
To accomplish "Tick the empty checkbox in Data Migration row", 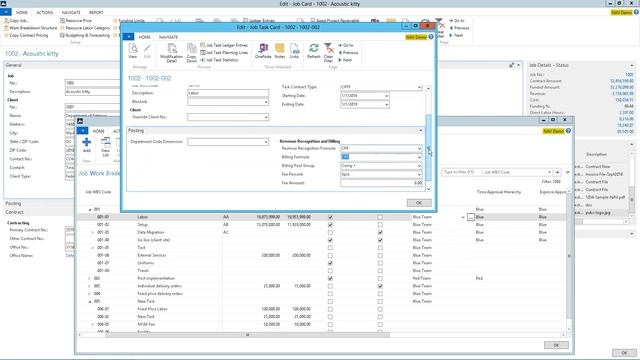I will coord(330,232).
